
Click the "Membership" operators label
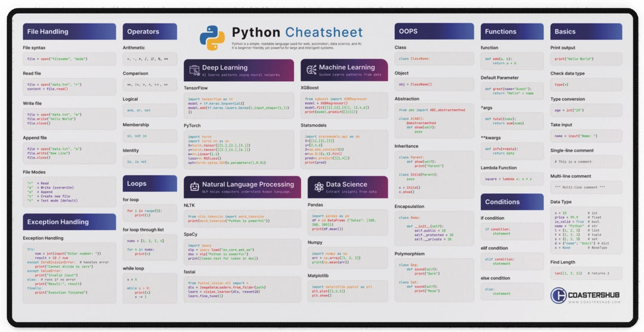tap(136, 125)
